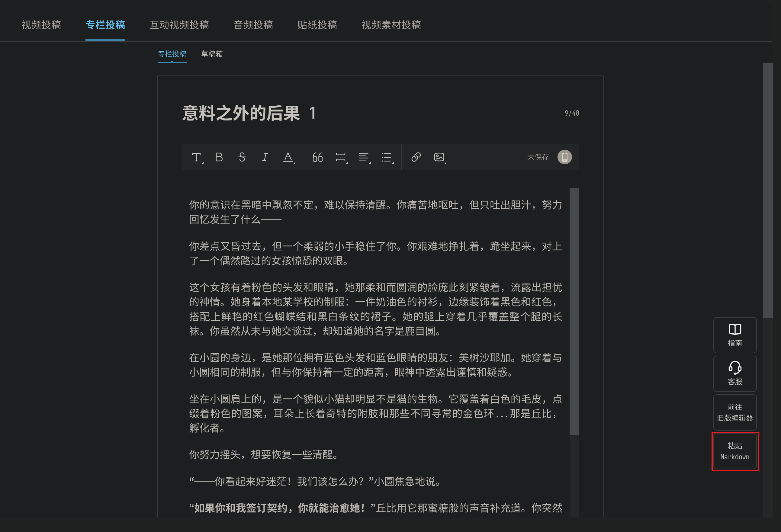781x532 pixels.
Task: Create a bulleted list
Action: click(x=387, y=157)
